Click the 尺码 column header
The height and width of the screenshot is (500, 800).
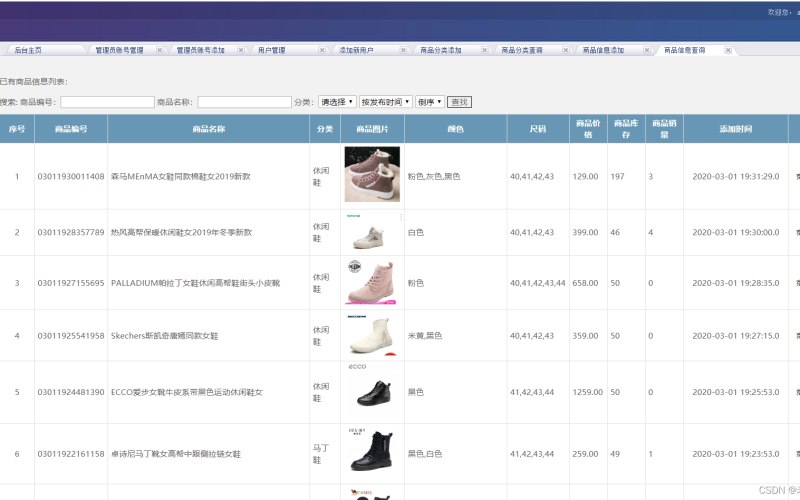[538, 129]
